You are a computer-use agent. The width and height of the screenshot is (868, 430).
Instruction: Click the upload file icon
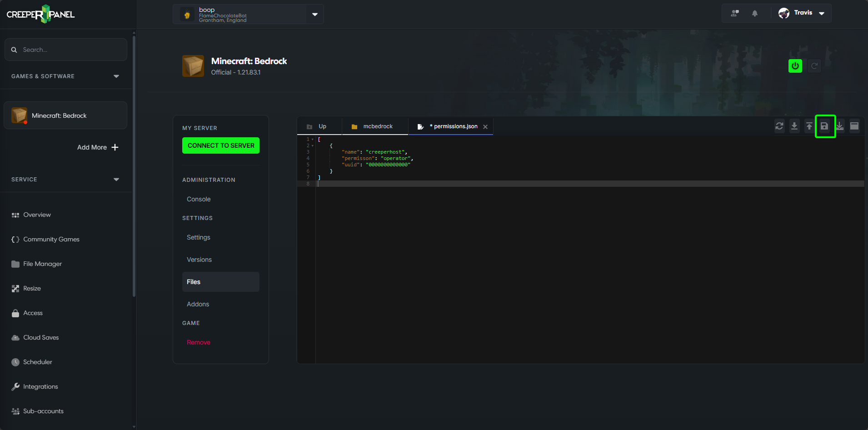[x=809, y=126]
